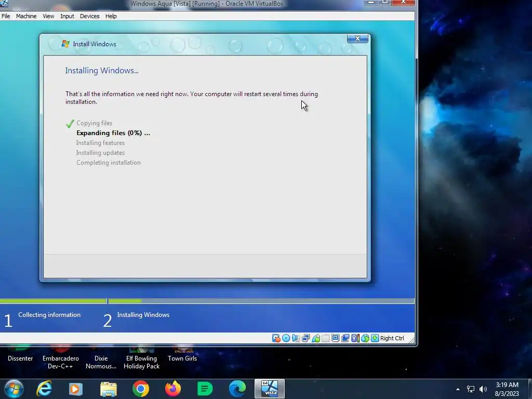Click the keyboard capture green arrow icon
The height and width of the screenshot is (399, 532).
click(375, 338)
